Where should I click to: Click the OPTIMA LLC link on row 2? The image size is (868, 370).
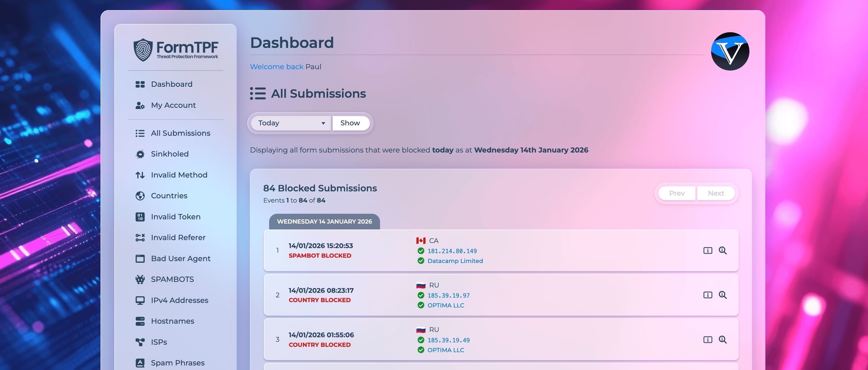pos(445,305)
